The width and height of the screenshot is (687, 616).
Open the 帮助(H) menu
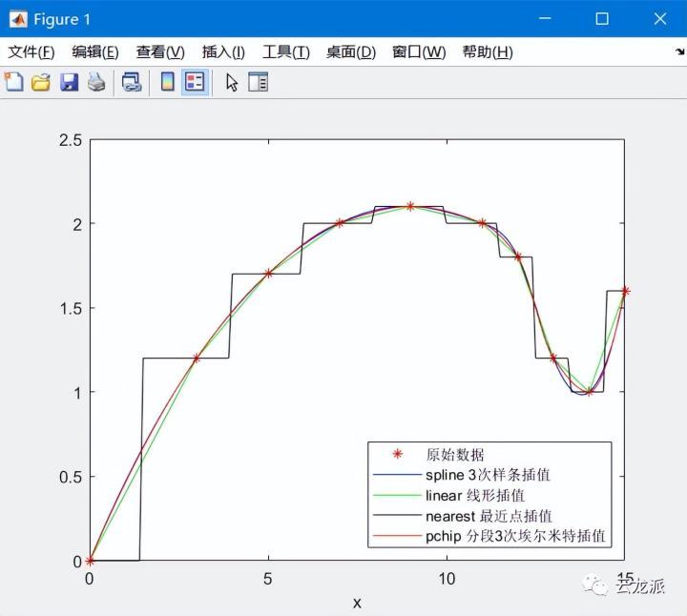pyautogui.click(x=488, y=52)
